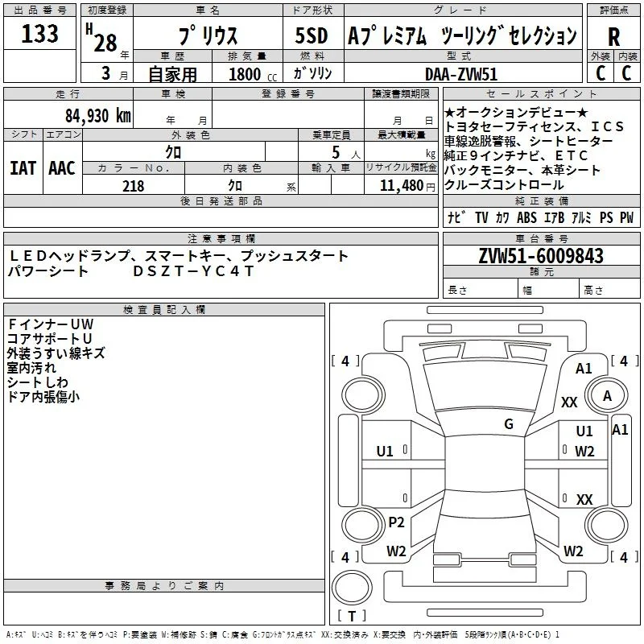The image size is (644, 644).
Task: Click the evaluation score R
Action: click(x=613, y=36)
